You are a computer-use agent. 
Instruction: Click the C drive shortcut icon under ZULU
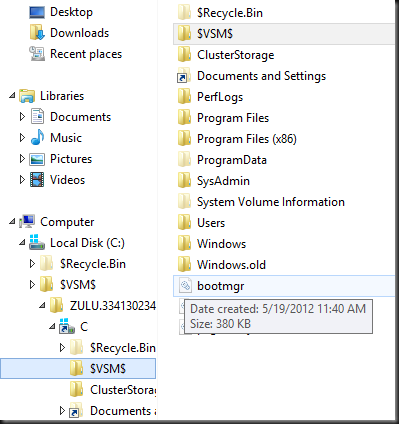(x=67, y=327)
